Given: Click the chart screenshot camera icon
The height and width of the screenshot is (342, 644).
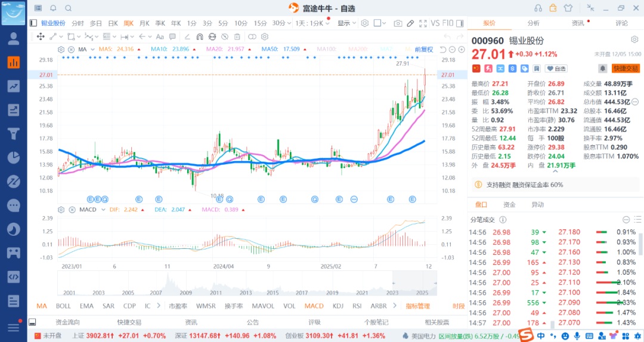Looking at the screenshot, I should 398,23.
